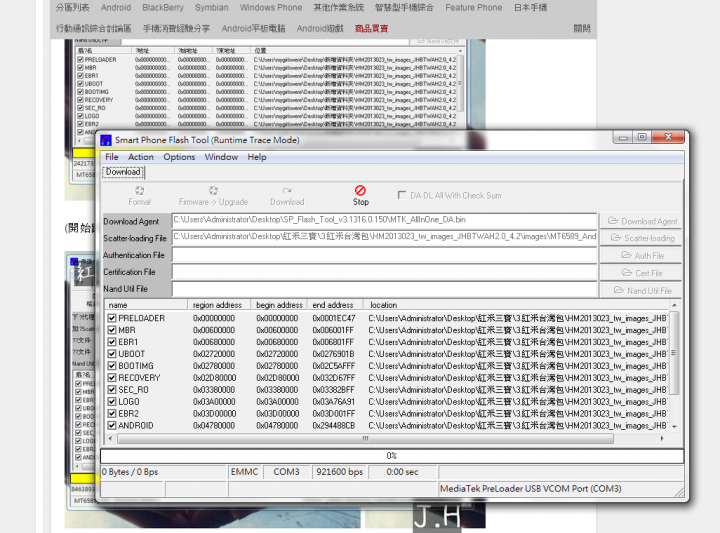Open the Windows Phone forum link
The height and width of the screenshot is (533, 720).
pyautogui.click(x=270, y=8)
